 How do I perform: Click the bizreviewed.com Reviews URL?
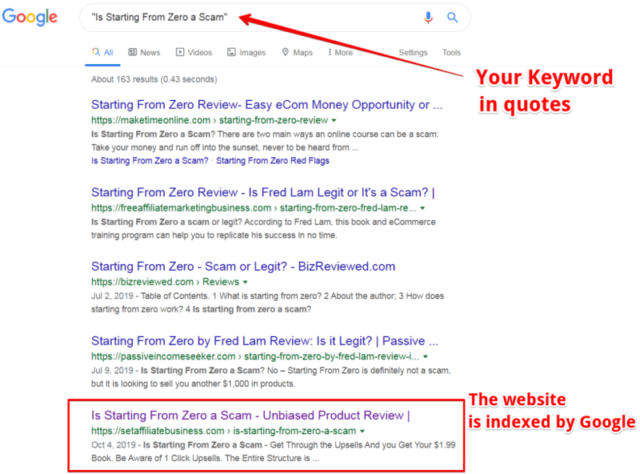(x=165, y=282)
